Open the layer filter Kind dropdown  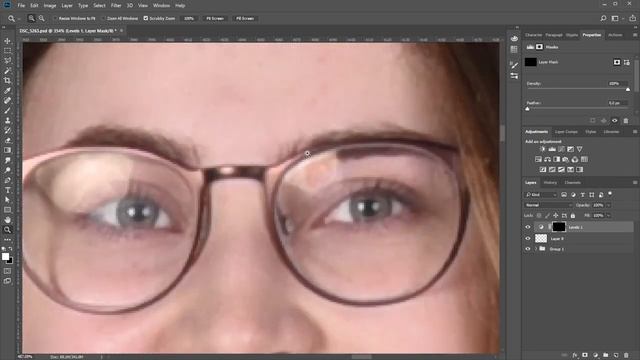(541, 195)
